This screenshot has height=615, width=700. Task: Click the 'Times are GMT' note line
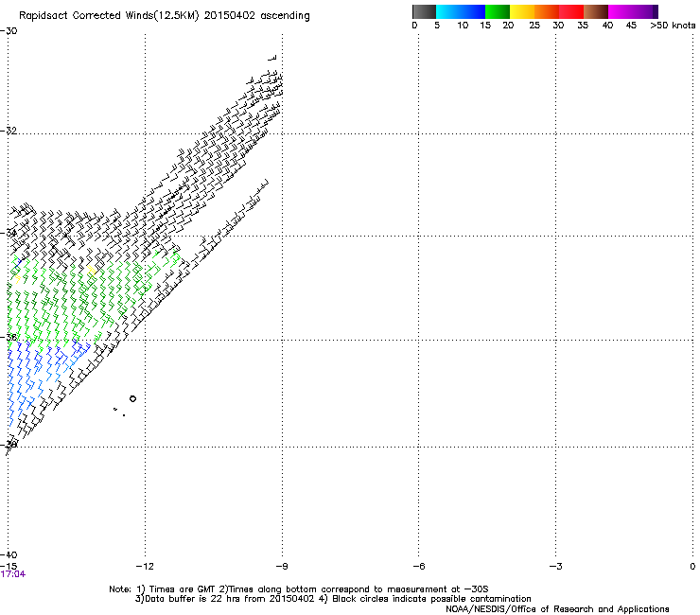[x=299, y=589]
